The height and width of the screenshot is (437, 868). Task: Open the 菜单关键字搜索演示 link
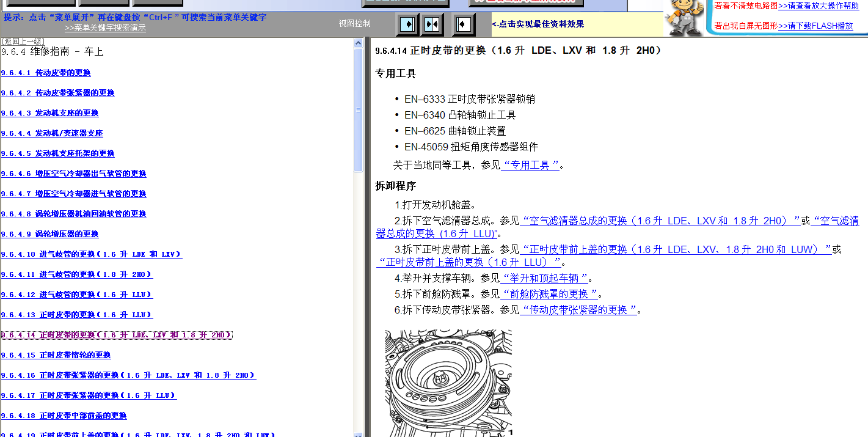click(x=105, y=28)
